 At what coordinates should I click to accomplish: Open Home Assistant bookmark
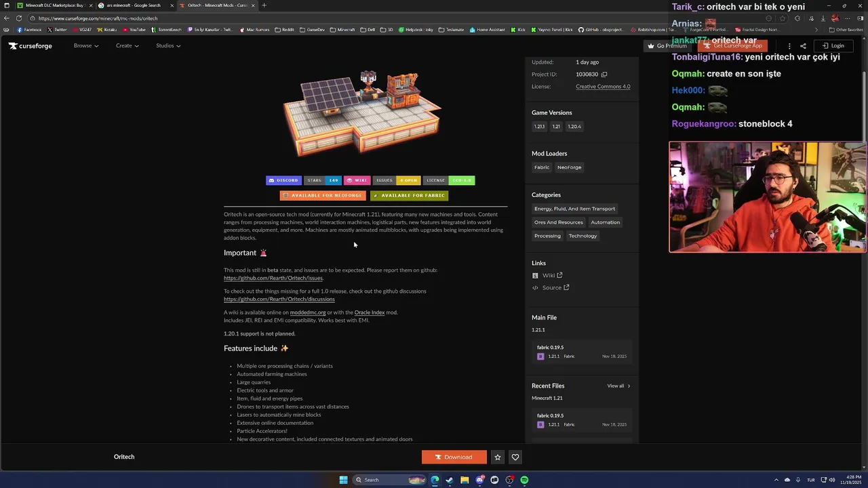tap(488, 30)
